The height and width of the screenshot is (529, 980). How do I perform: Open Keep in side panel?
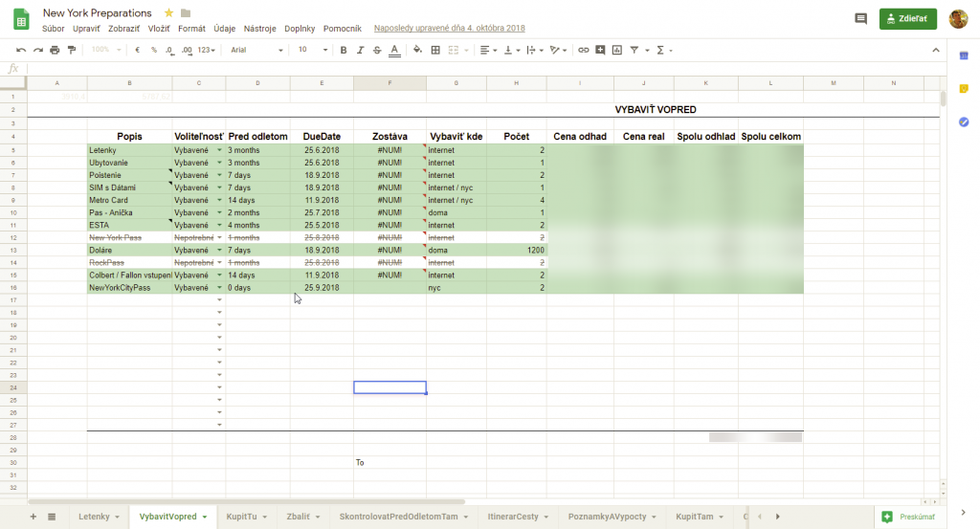pos(964,89)
